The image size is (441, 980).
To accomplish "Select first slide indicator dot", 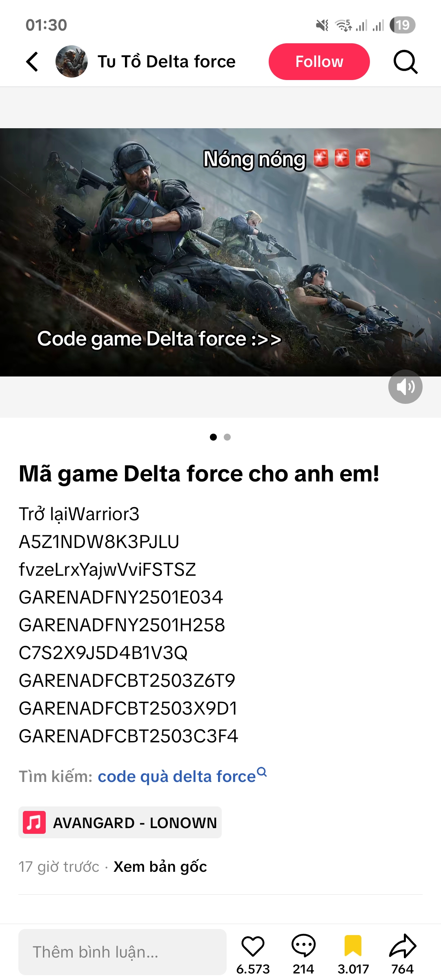I will (213, 437).
